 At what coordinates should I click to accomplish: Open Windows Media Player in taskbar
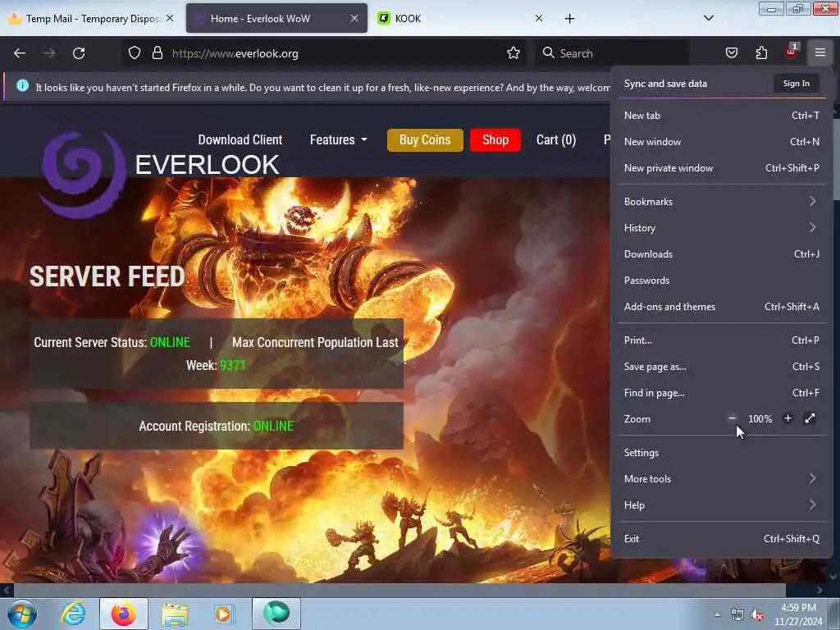click(223, 614)
